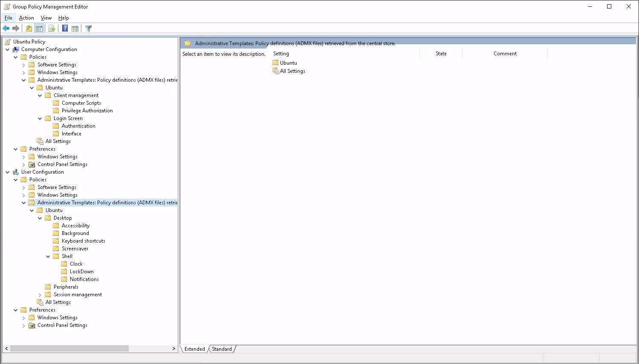Viewport: 639px width, 364px height.
Task: Click tree pane scroll left arrow
Action: point(6,348)
